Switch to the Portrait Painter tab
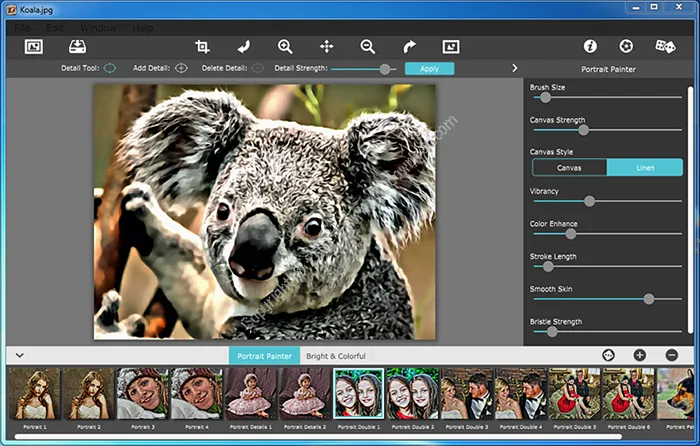Image resolution: width=700 pixels, height=446 pixels. (x=264, y=356)
